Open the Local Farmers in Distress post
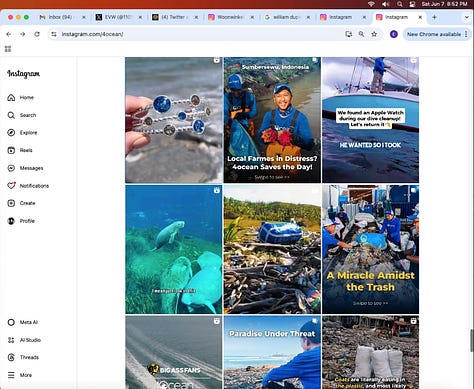The height and width of the screenshot is (389, 474). point(272,120)
